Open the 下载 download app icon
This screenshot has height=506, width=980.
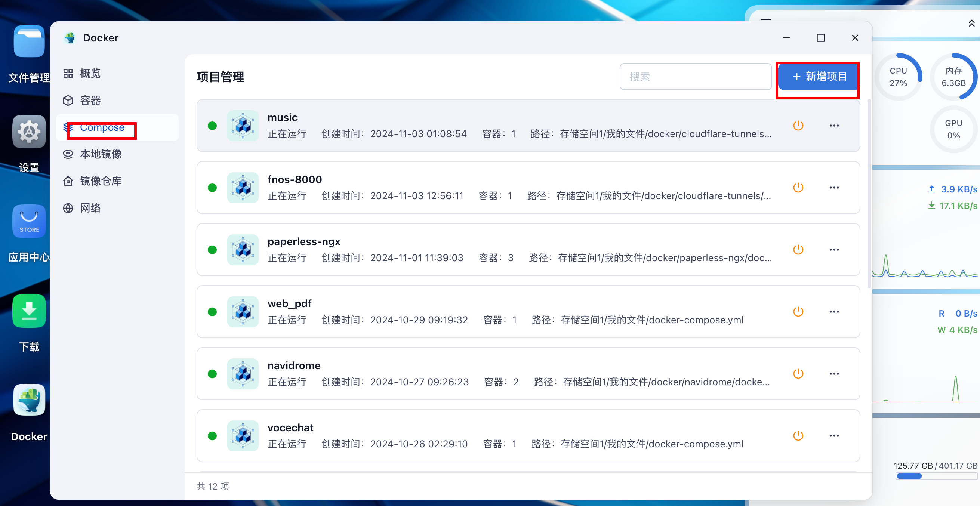pos(29,311)
